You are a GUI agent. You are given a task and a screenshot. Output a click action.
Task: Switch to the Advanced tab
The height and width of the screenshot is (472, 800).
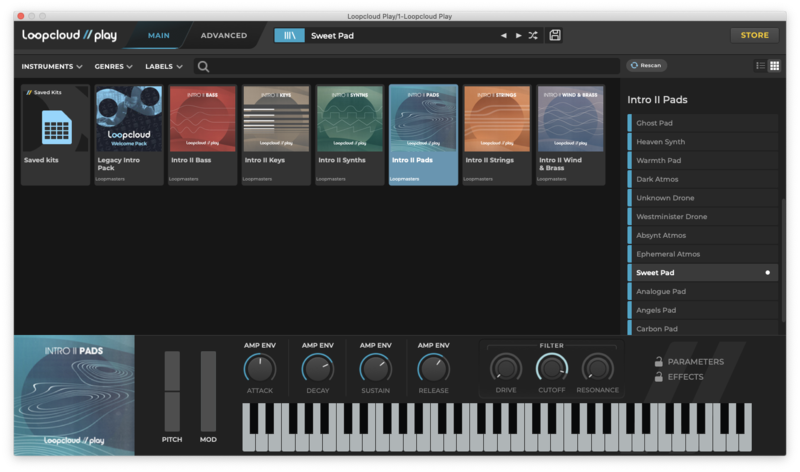[x=224, y=36]
